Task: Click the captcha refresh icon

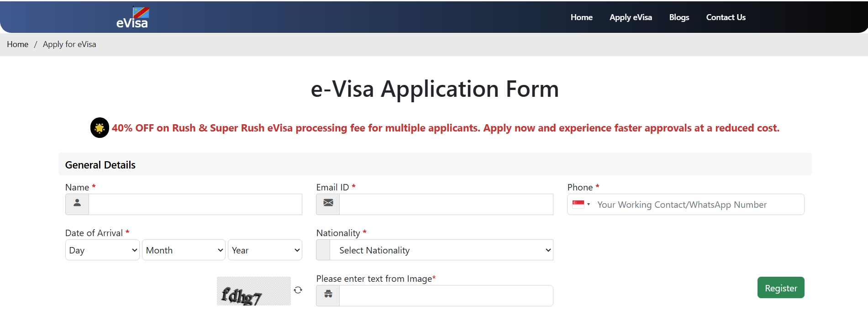Action: pos(298,290)
